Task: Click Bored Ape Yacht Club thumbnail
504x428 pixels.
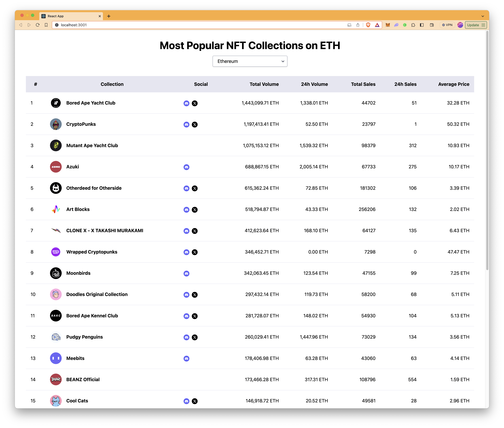Action: tap(56, 103)
